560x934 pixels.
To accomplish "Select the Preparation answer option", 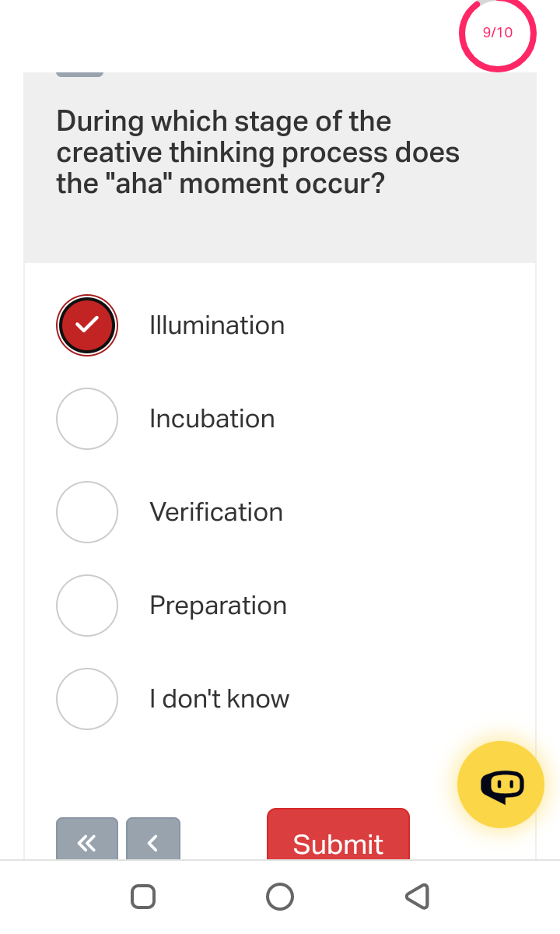I will (86, 605).
